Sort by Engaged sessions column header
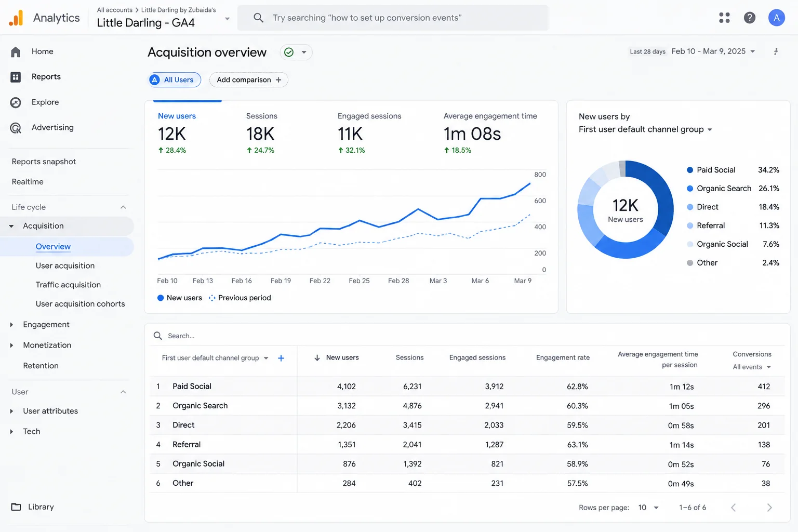The image size is (798, 532). coord(477,357)
